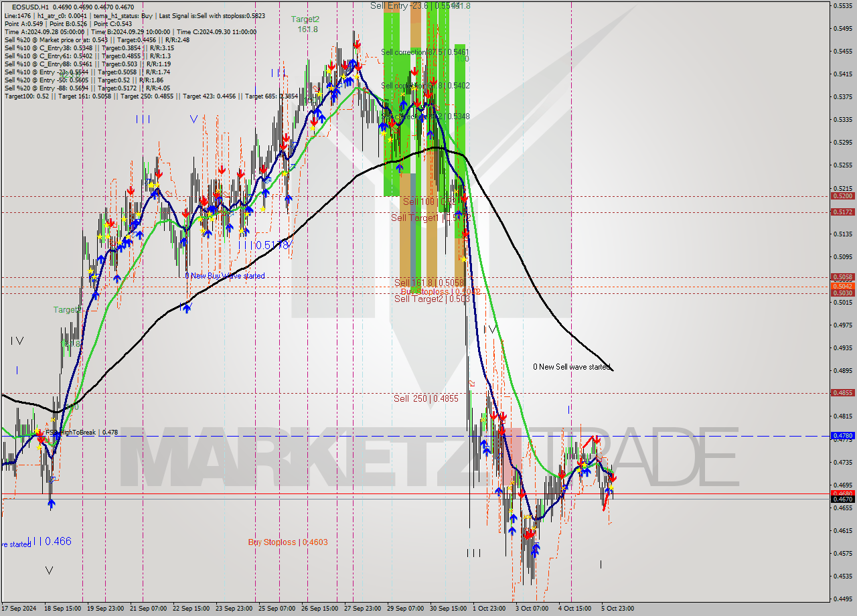
Task: Click the 'Sell Target2 | 0.503' label
Action: click(432, 299)
